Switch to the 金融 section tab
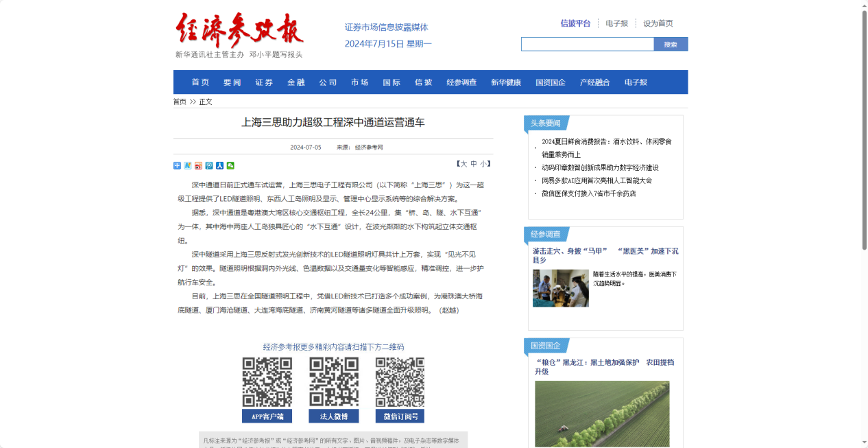 pos(296,82)
